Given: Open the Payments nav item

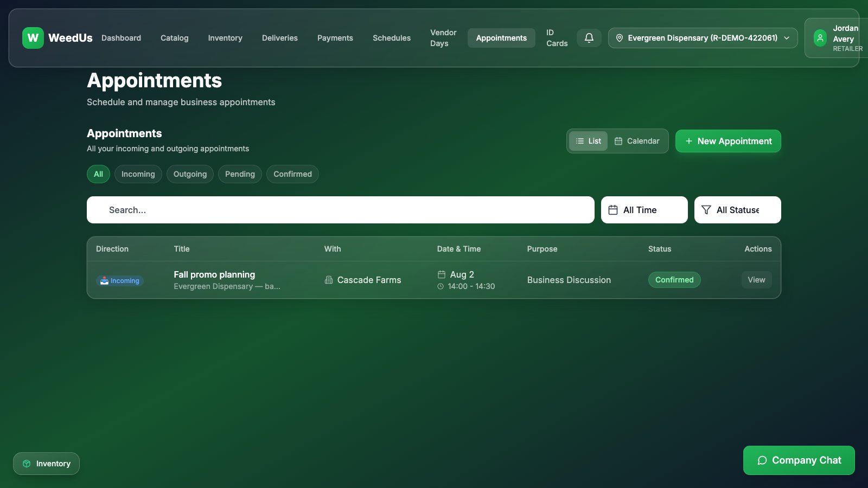Looking at the screenshot, I should pos(335,38).
